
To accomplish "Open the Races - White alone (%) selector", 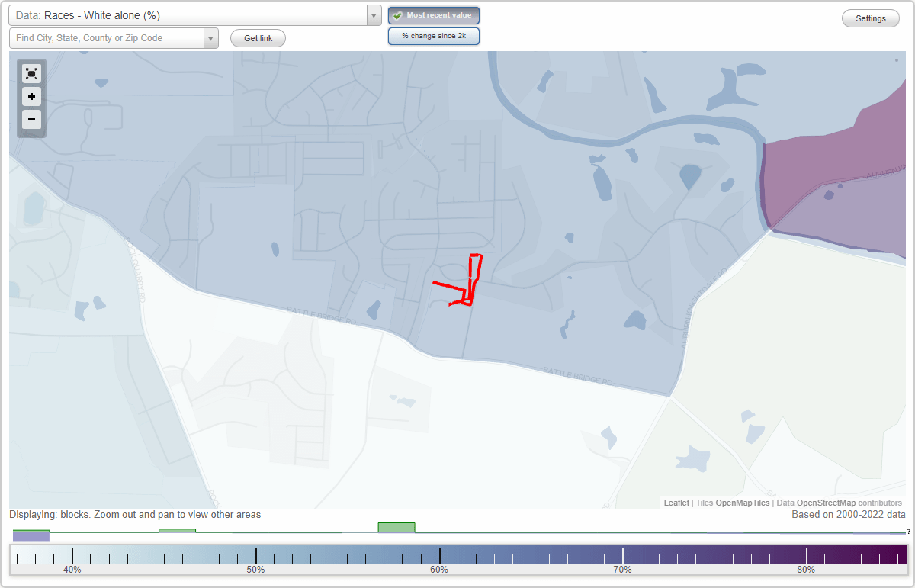I will 188,15.
